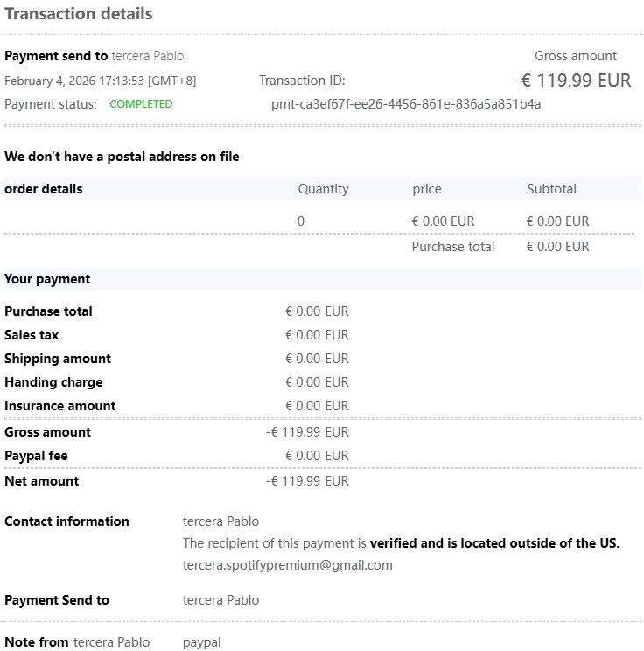Click the large -€ 119.99 EUR gross amount

572,80
